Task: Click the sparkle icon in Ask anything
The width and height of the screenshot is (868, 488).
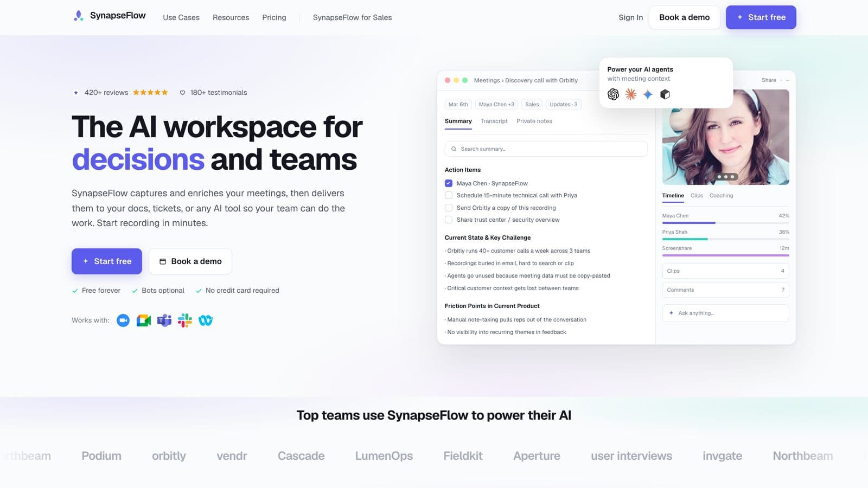Action: pos(671,313)
